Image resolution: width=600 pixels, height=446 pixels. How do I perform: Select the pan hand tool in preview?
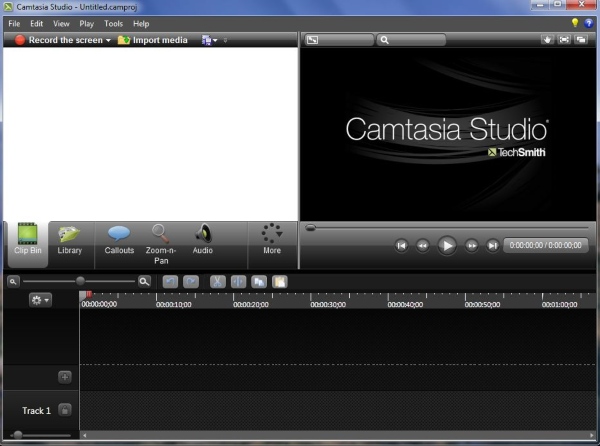(547, 40)
